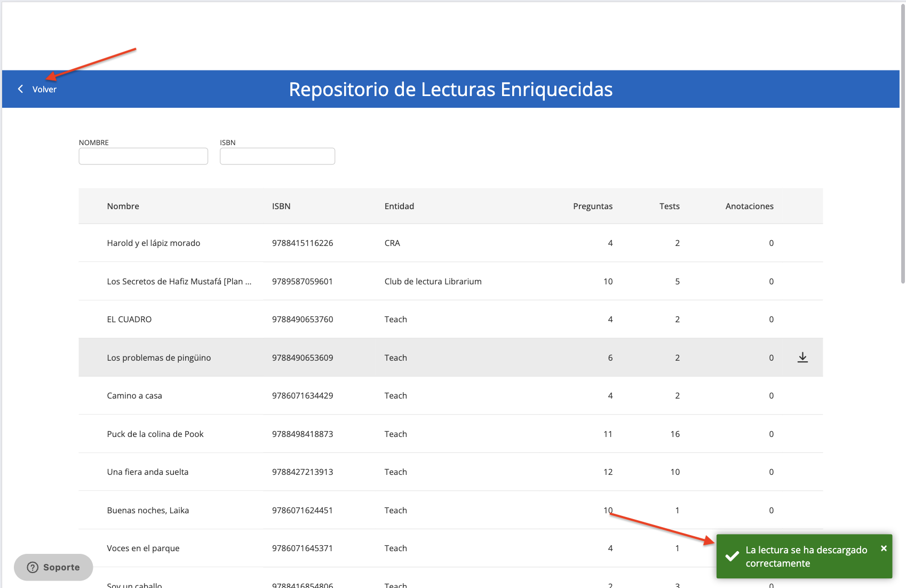Click the Entidad column header
This screenshot has height=588, width=906.
(x=399, y=206)
